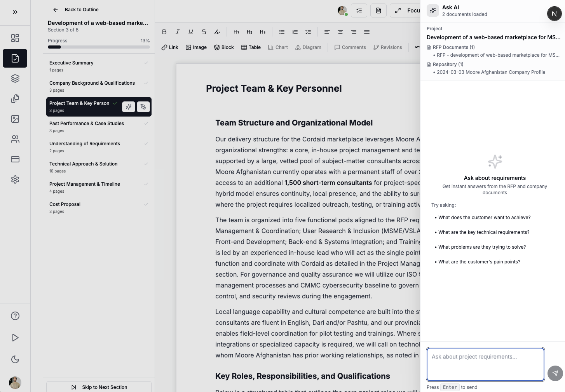Open the settings gear in sidebar
Screen dimensions: 565x392
(15, 179)
